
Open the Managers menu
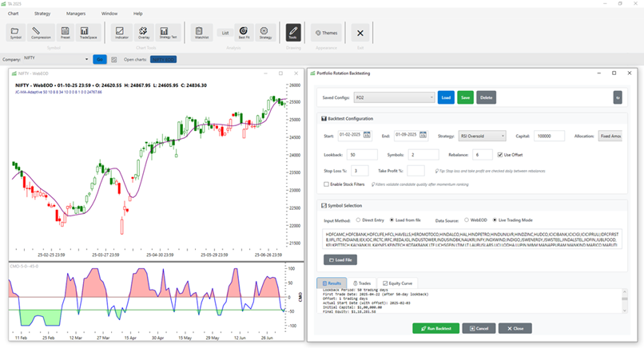click(x=76, y=14)
